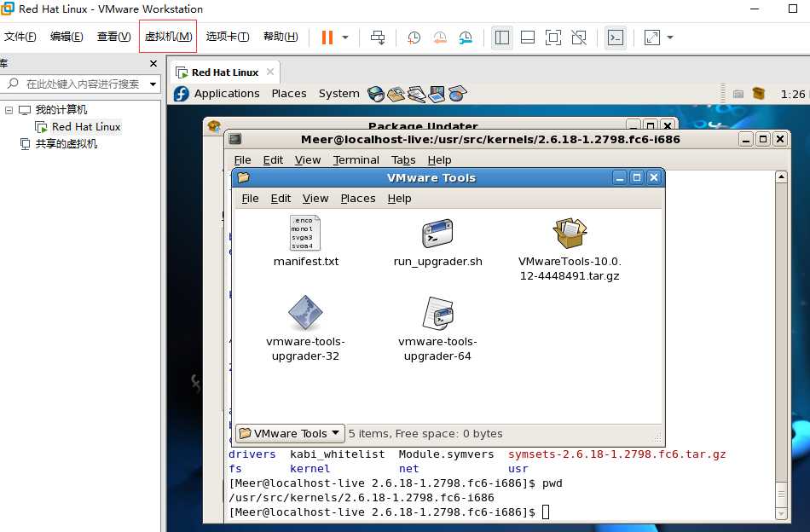Select 共享的虚拟机 in the library
Image resolution: width=810 pixels, height=532 pixels.
(66, 143)
